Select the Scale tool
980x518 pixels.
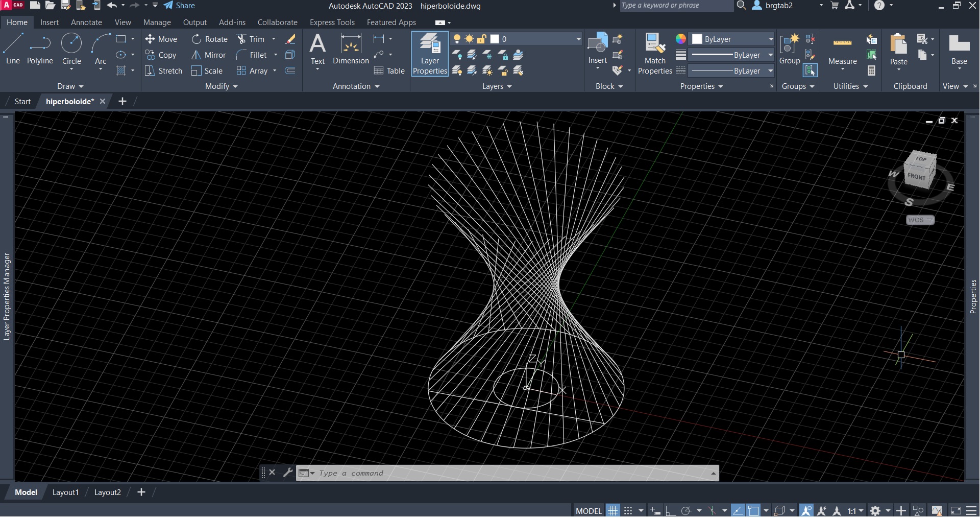point(207,71)
